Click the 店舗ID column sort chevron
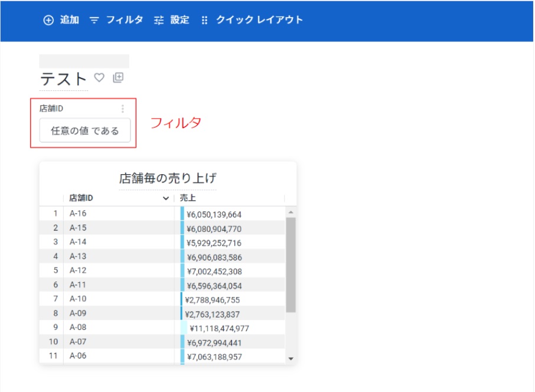The image size is (535, 392). coord(165,199)
